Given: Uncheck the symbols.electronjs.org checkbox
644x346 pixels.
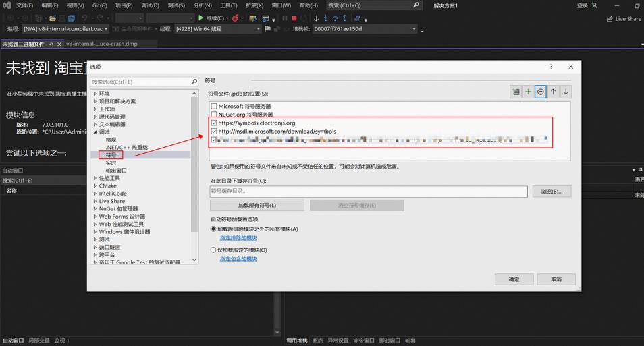Looking at the screenshot, I should click(214, 123).
